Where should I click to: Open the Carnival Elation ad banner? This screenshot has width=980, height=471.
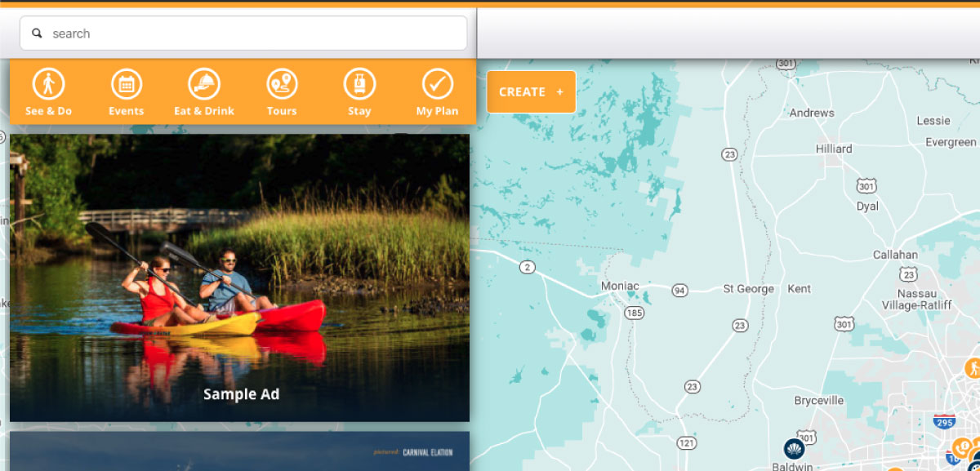tap(239, 451)
